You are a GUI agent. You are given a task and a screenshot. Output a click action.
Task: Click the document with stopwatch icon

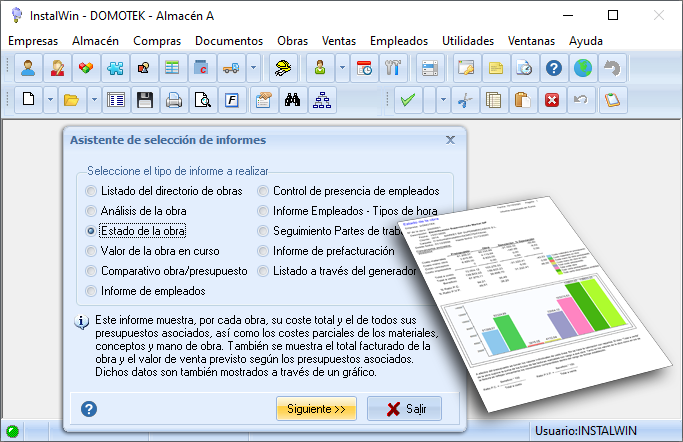coord(524,68)
